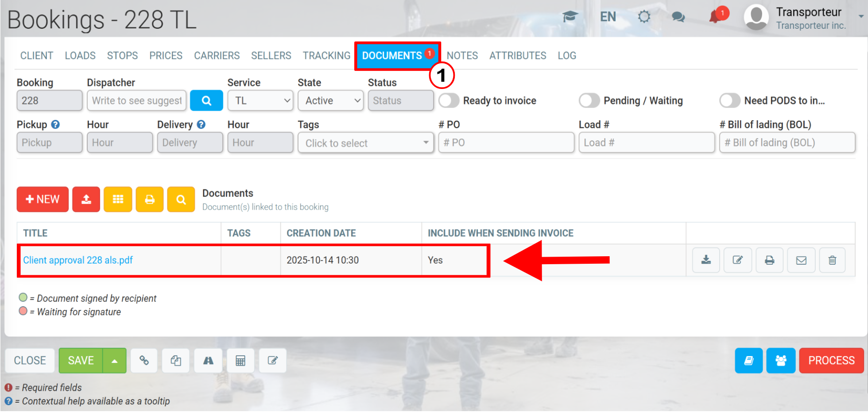Edit the Client approval document

(x=738, y=260)
